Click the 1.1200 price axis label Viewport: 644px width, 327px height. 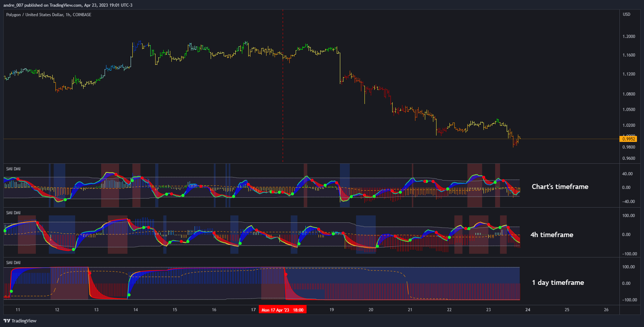[x=629, y=74]
